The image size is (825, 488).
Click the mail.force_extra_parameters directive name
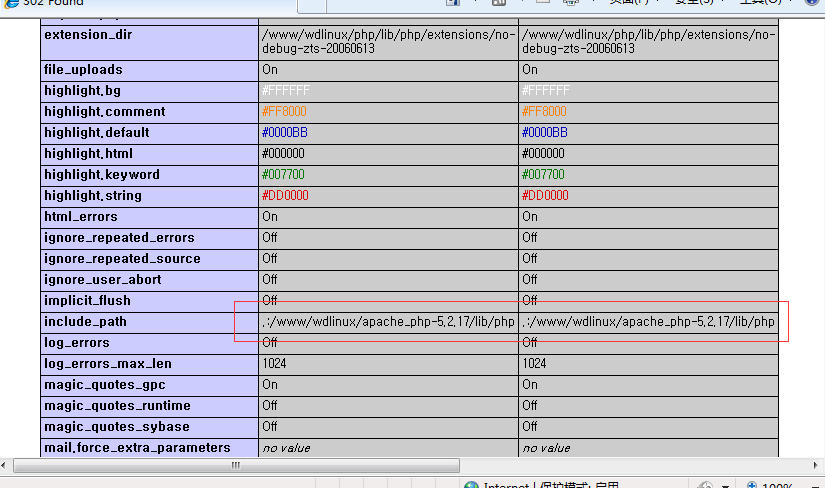click(137, 448)
